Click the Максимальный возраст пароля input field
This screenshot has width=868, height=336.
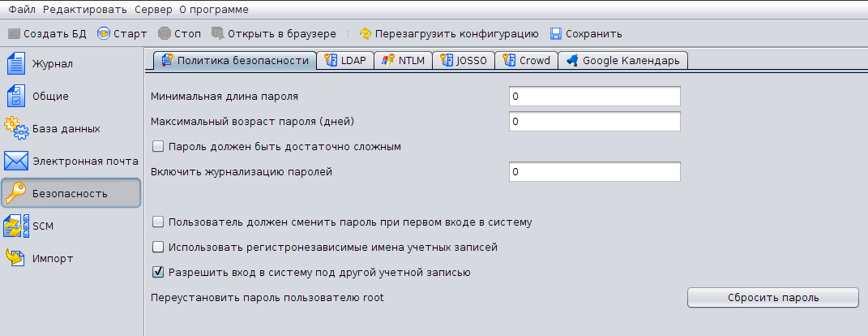click(x=594, y=122)
